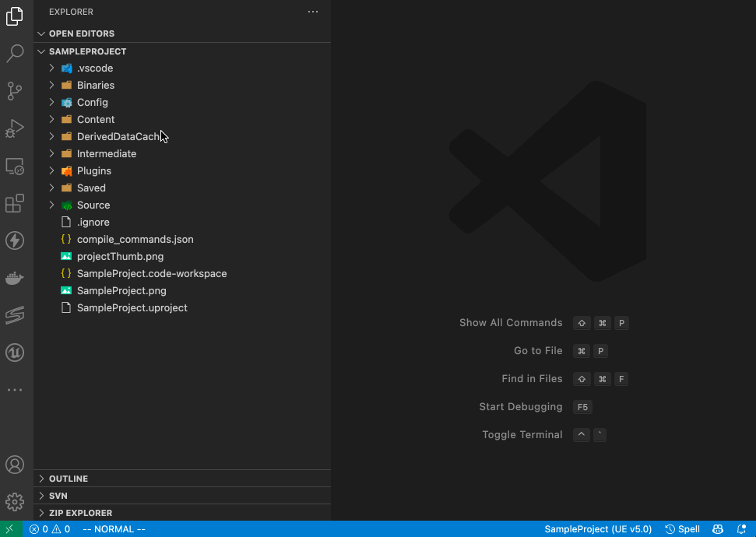The width and height of the screenshot is (756, 537).
Task: Expand the Binaries folder
Action: click(x=182, y=86)
